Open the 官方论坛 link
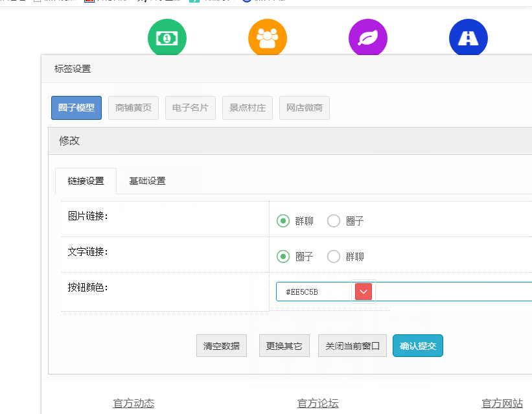The width and height of the screenshot is (532, 414). pos(318,403)
